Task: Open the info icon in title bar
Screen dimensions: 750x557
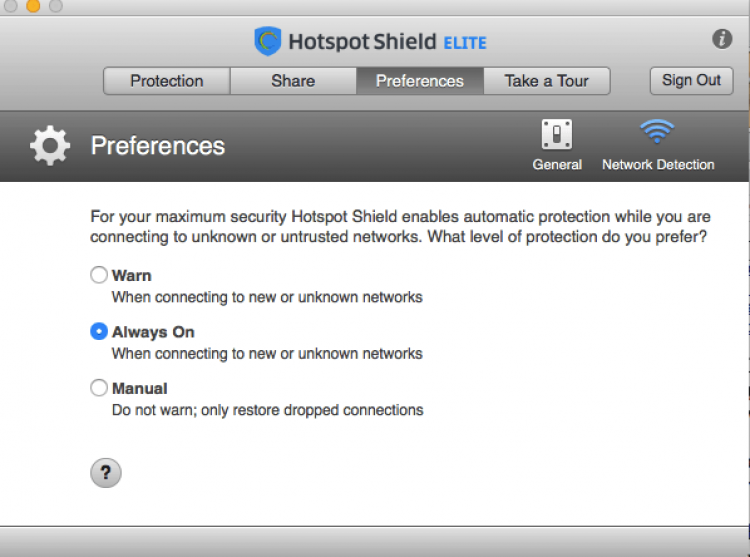Action: (x=722, y=39)
